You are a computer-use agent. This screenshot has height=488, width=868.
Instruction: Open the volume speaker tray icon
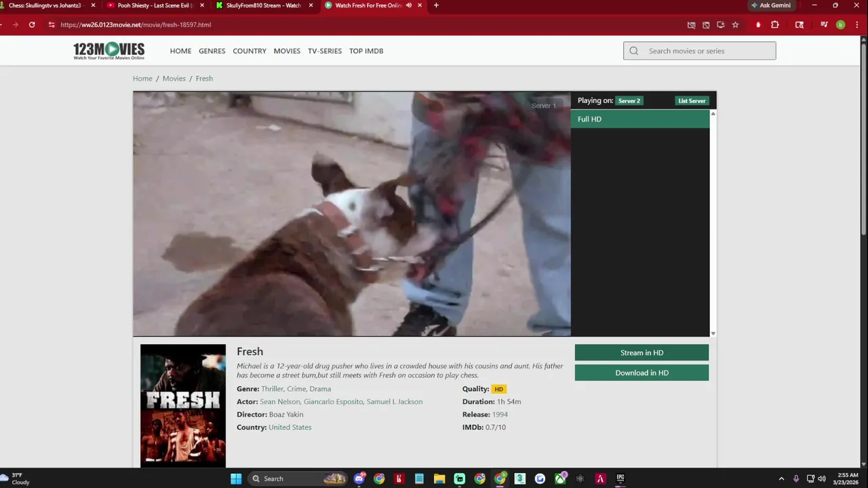[x=822, y=479]
